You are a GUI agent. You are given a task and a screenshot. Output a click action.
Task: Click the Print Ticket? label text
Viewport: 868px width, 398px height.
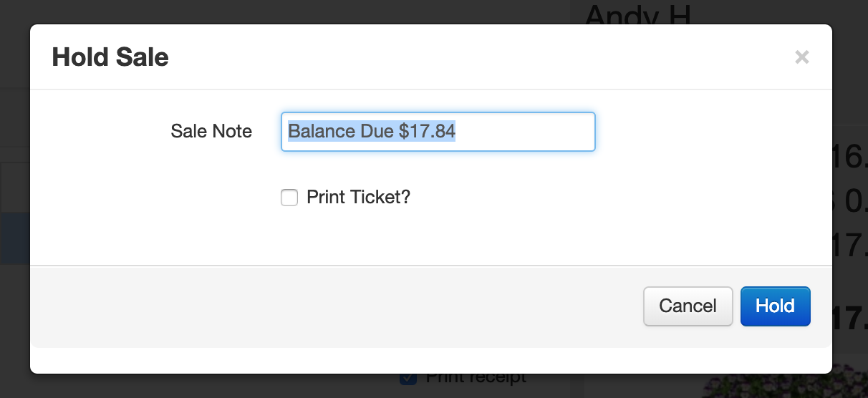358,197
